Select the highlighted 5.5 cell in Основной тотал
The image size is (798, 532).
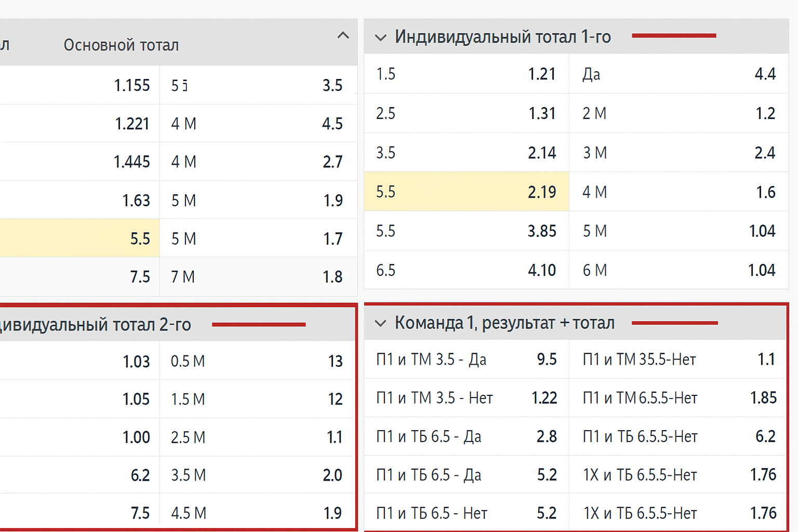pyautogui.click(x=79, y=238)
